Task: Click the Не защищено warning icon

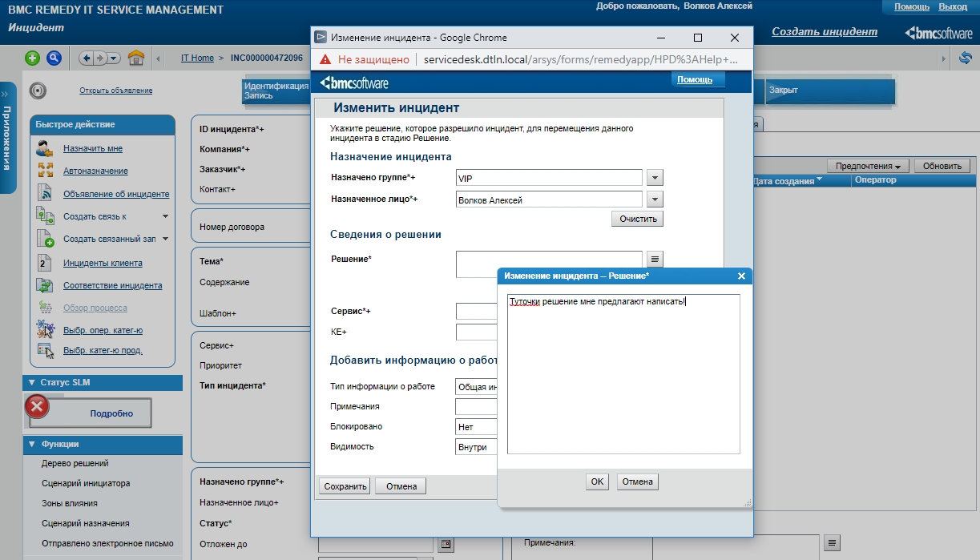Action: 325,59
